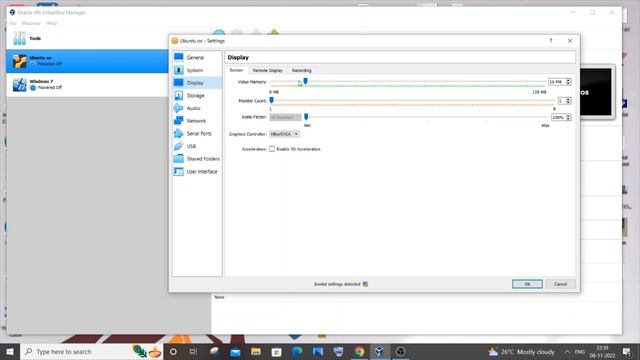Open the General settings category
The height and width of the screenshot is (360, 640).
tap(197, 58)
